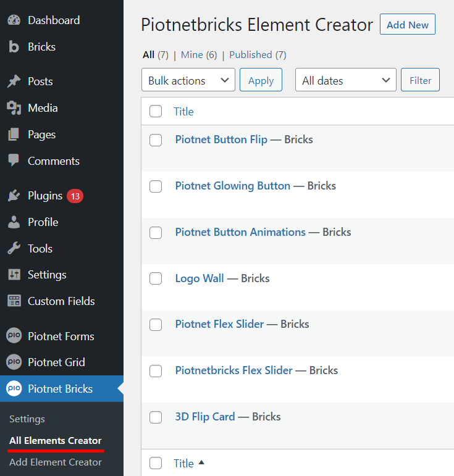The width and height of the screenshot is (454, 476).
Task: Click the sort arrow beside the bottom Title
Action: (x=201, y=462)
